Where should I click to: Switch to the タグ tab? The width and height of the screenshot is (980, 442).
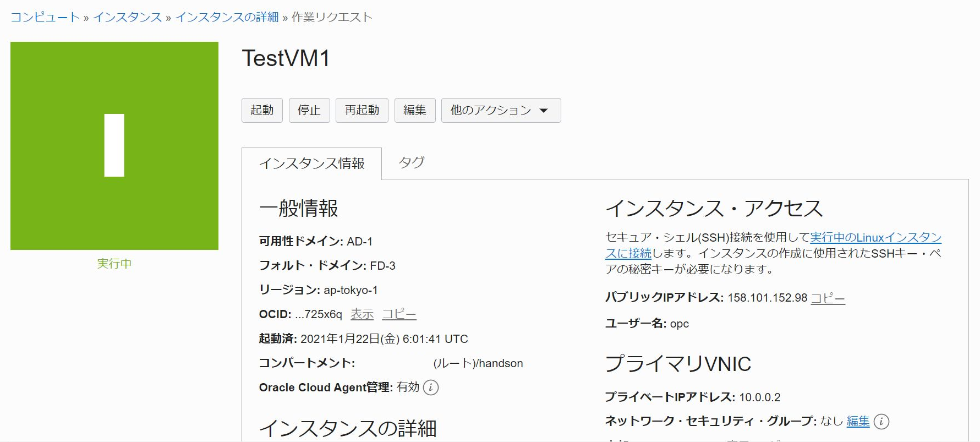pyautogui.click(x=411, y=163)
